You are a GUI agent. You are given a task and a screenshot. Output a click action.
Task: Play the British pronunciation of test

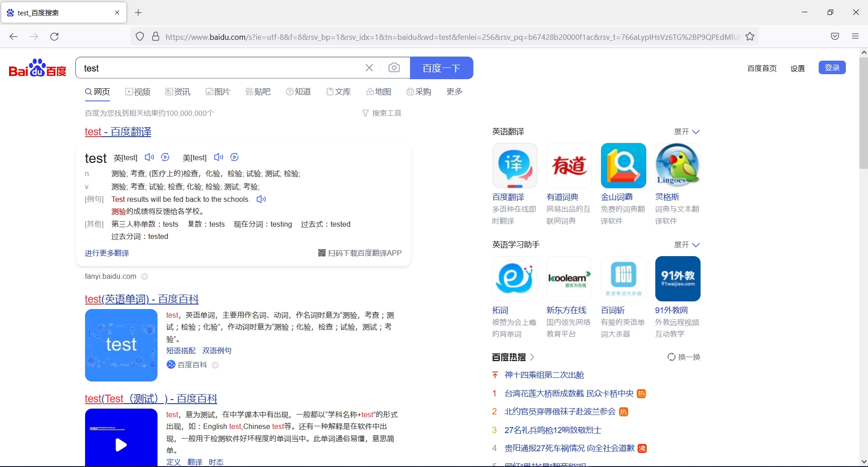coord(149,157)
